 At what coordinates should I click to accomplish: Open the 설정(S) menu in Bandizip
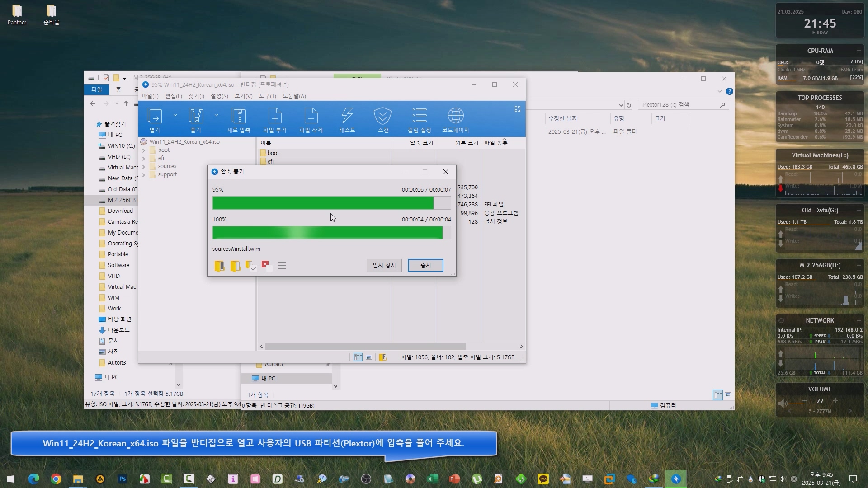(x=219, y=96)
